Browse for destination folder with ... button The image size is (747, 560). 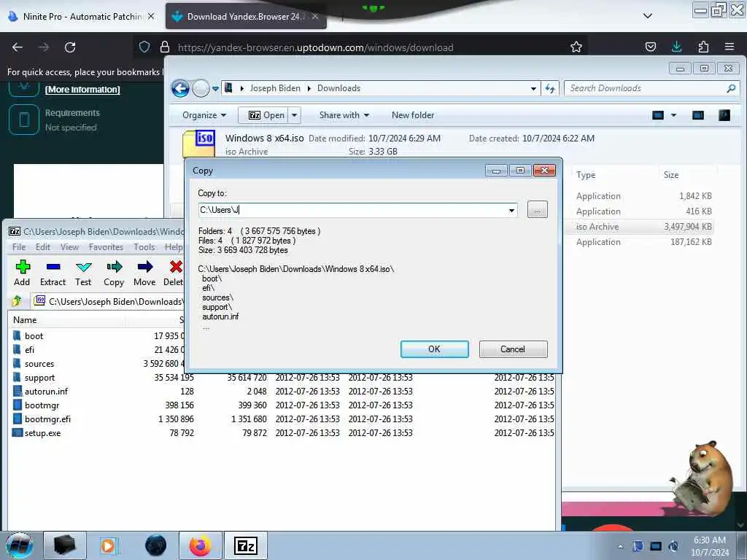(538, 209)
